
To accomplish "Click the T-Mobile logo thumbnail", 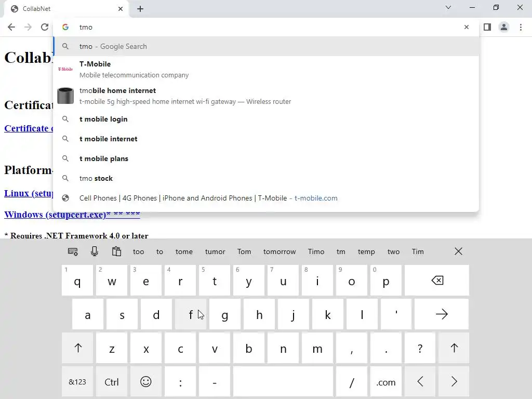I will pyautogui.click(x=65, y=69).
